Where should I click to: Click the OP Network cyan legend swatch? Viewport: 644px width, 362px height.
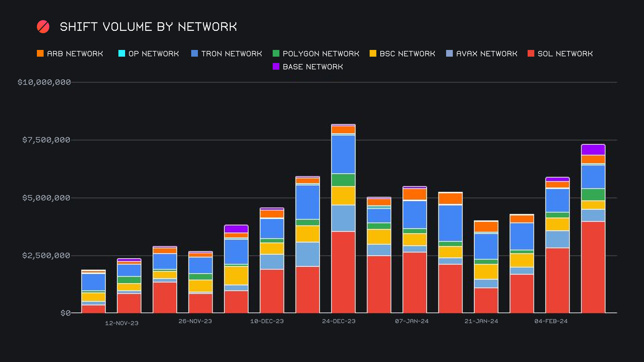[122, 54]
